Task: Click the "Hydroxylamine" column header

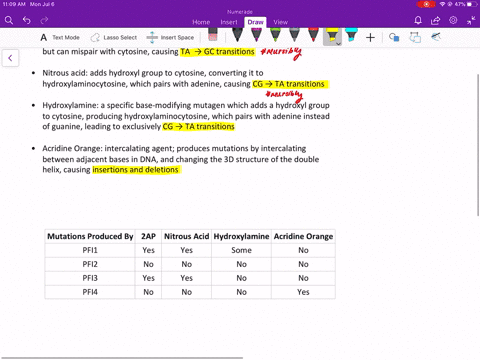Action: coord(241,236)
